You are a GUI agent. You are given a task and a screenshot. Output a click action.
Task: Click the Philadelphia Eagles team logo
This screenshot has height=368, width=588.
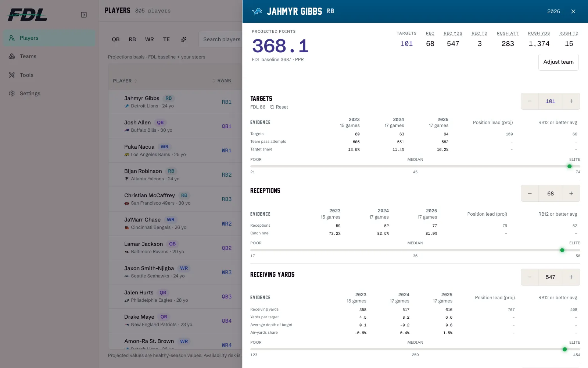pyautogui.click(x=127, y=300)
